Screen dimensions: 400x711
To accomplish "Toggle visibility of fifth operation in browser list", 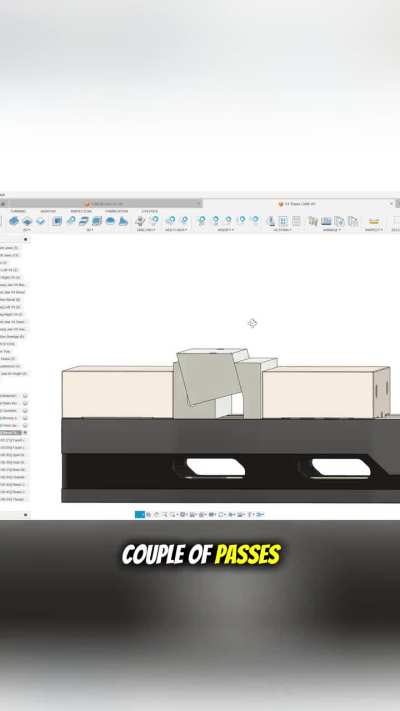I will pyautogui.click(x=25, y=425).
